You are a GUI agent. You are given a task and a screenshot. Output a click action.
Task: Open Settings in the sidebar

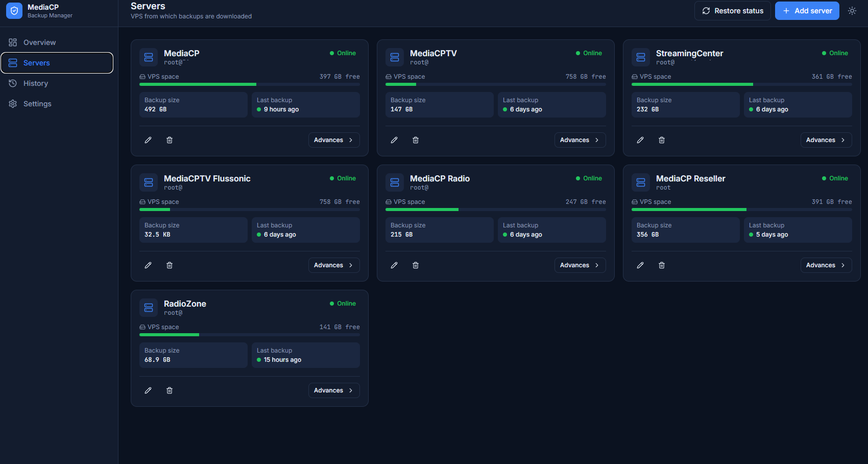click(x=57, y=104)
